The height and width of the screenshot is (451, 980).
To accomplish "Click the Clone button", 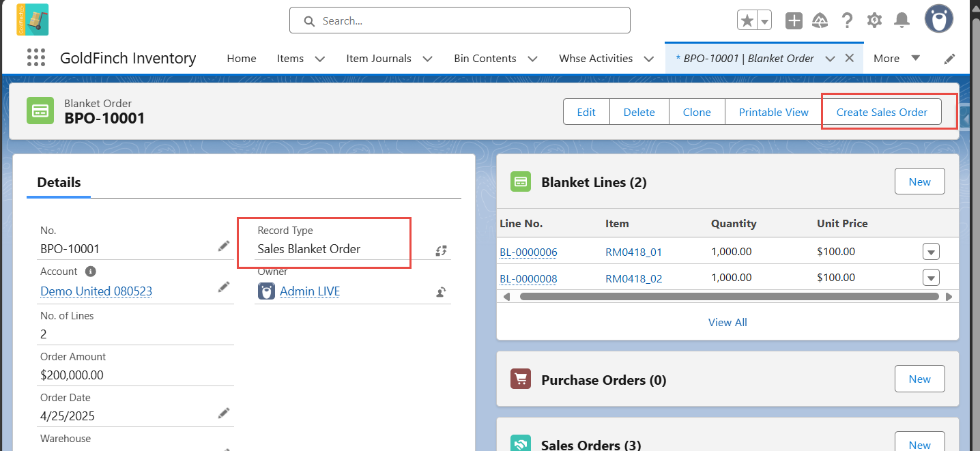I will [x=697, y=112].
